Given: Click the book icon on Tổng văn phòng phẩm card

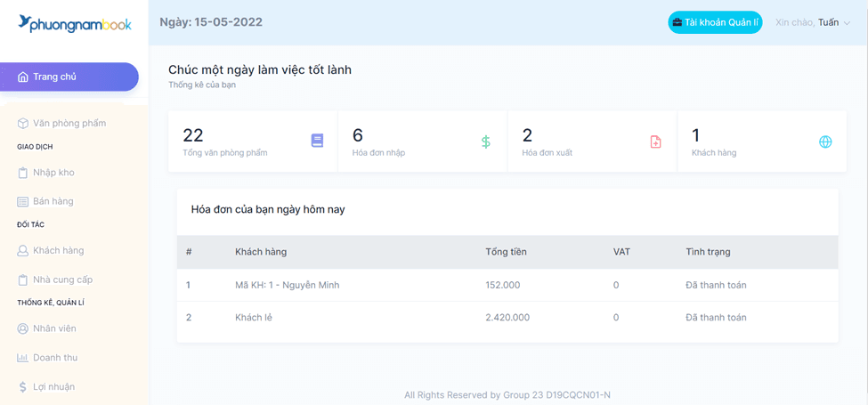Looking at the screenshot, I should click(x=317, y=141).
